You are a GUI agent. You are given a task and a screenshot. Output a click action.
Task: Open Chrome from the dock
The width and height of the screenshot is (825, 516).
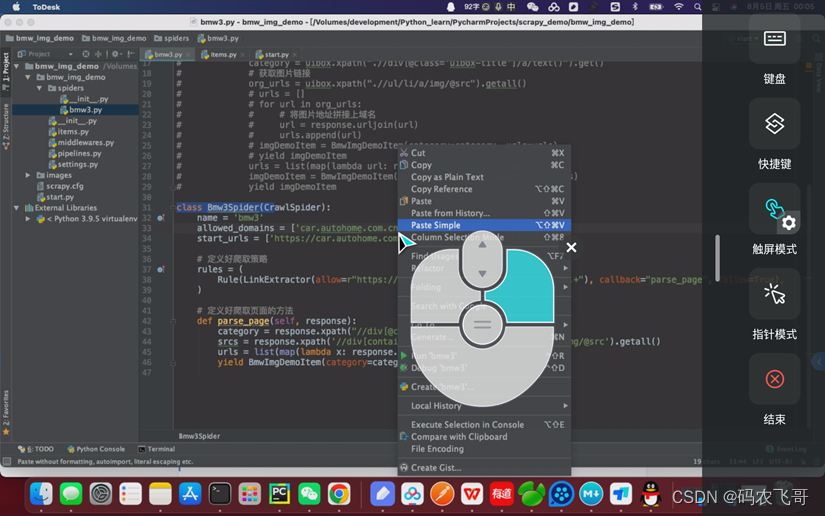(339, 493)
